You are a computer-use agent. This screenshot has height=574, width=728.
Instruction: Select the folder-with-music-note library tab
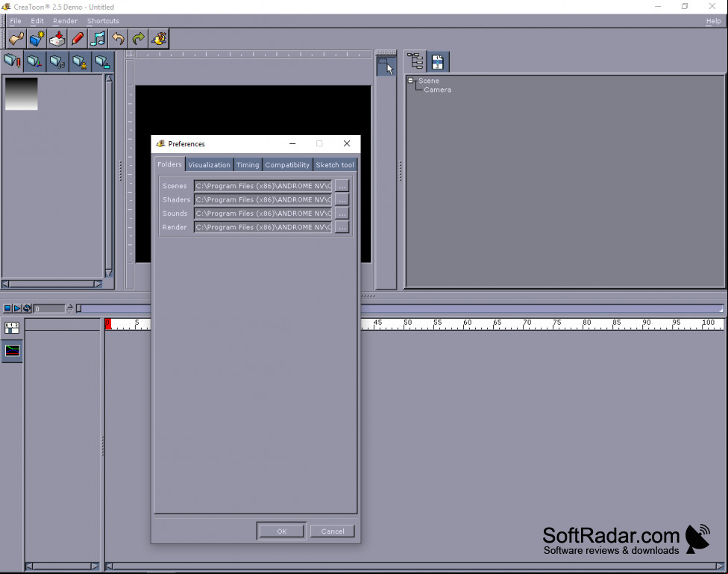pos(57,61)
